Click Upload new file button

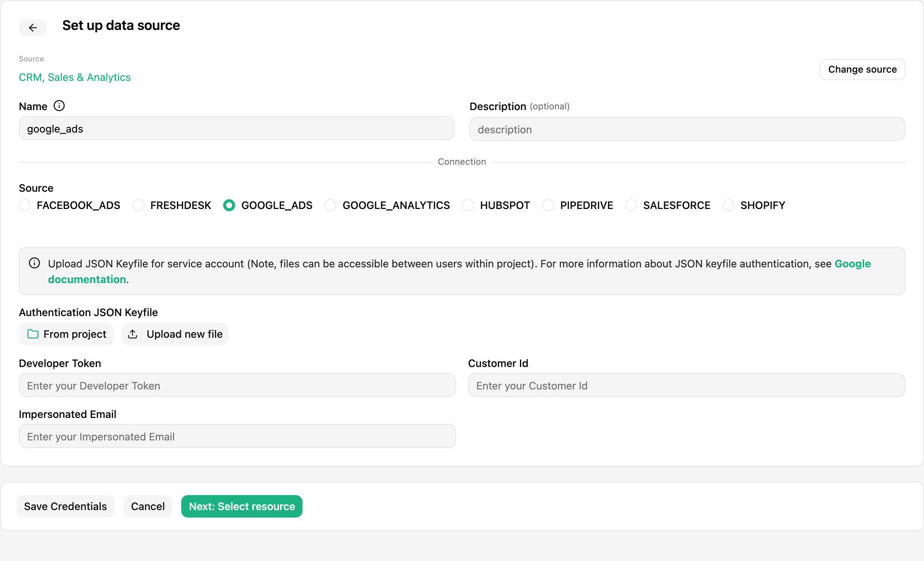pyautogui.click(x=175, y=334)
